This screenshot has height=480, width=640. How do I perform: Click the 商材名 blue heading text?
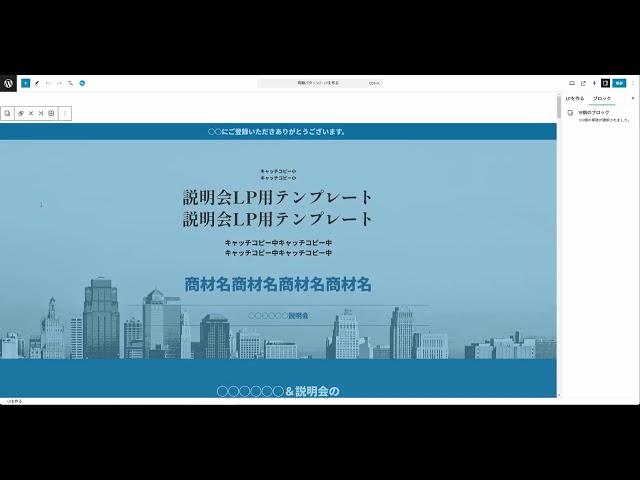[278, 285]
